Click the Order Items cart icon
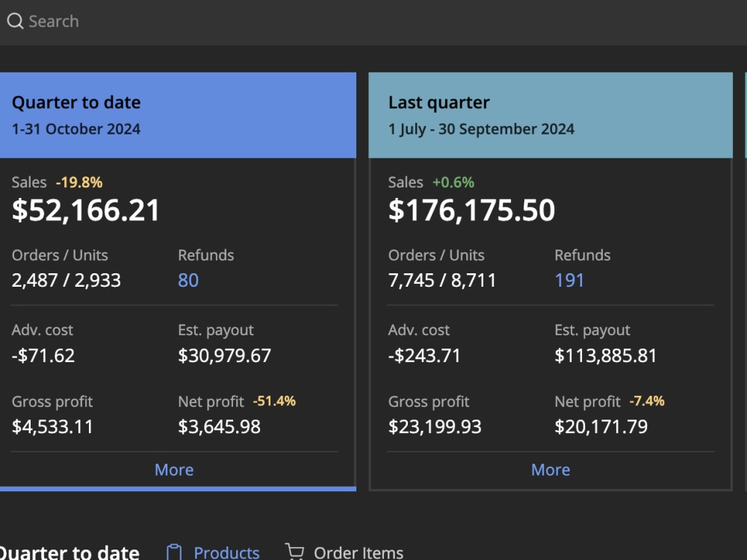The width and height of the screenshot is (747, 560). (294, 552)
